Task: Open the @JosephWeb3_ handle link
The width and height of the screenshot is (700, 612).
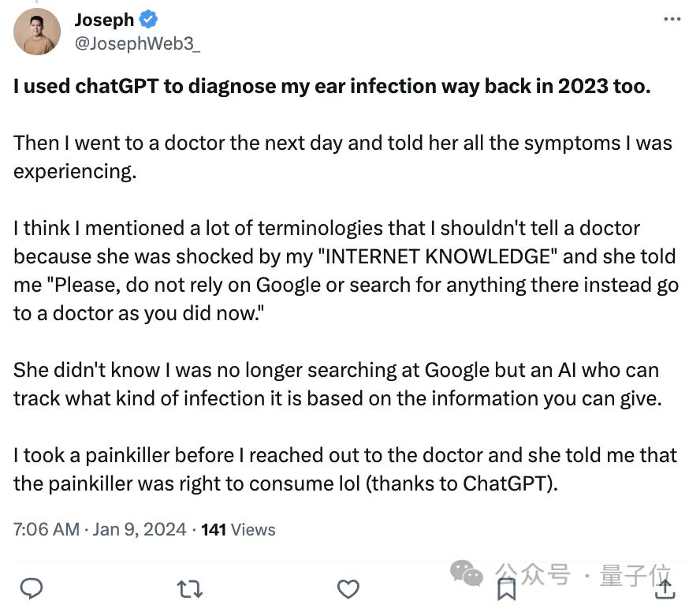Action: 137,44
